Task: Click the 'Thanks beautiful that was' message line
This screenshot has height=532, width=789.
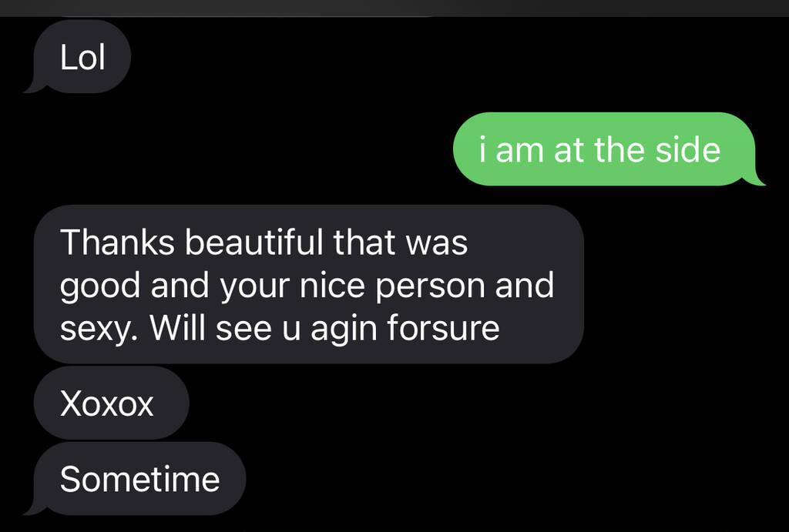Action: (264, 243)
